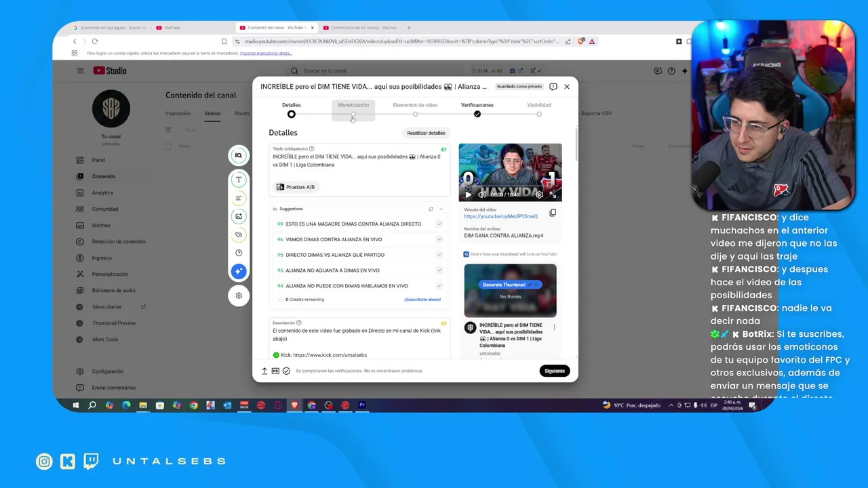Open the Windows Start menu
The height and width of the screenshot is (488, 868).
(x=76, y=405)
